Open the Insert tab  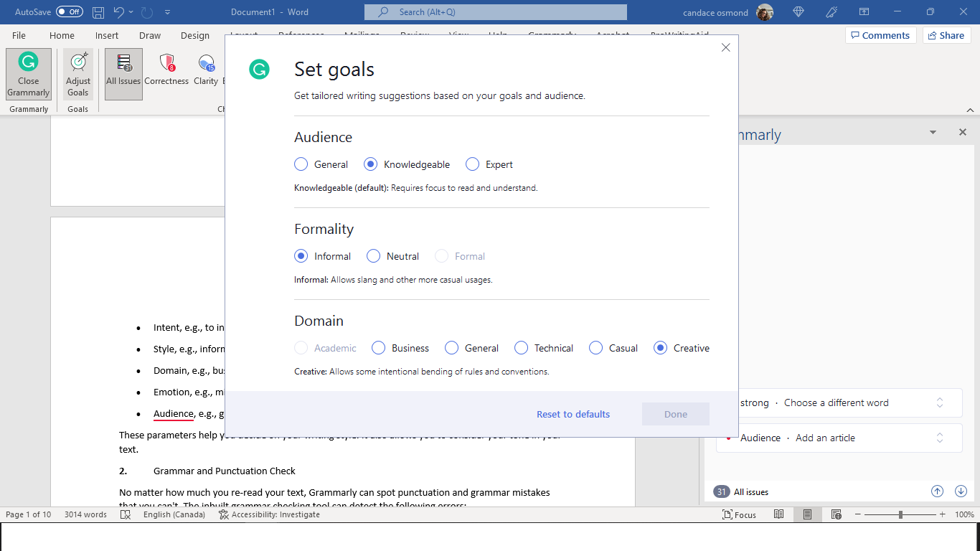(107, 35)
